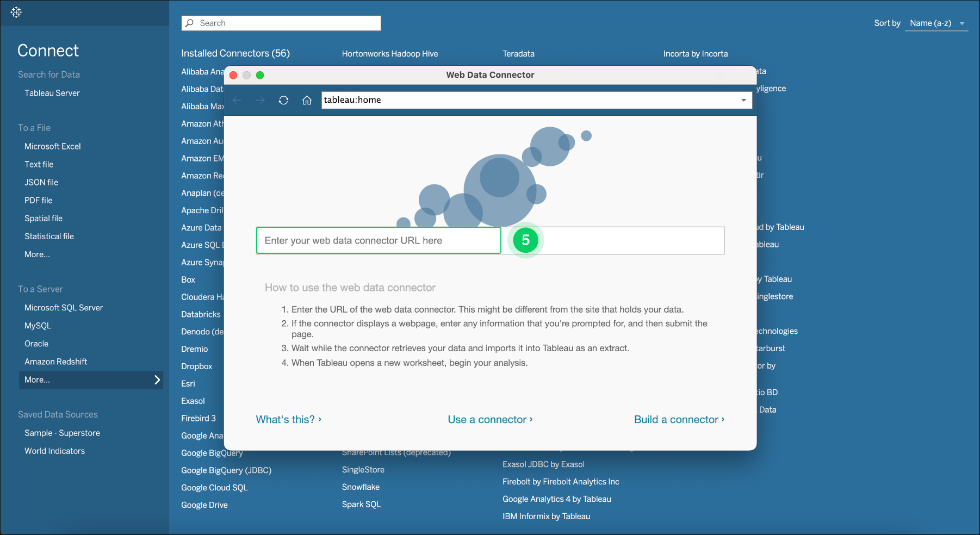Select Google Analytics 4 by Tableau
The height and width of the screenshot is (535, 980).
557,499
